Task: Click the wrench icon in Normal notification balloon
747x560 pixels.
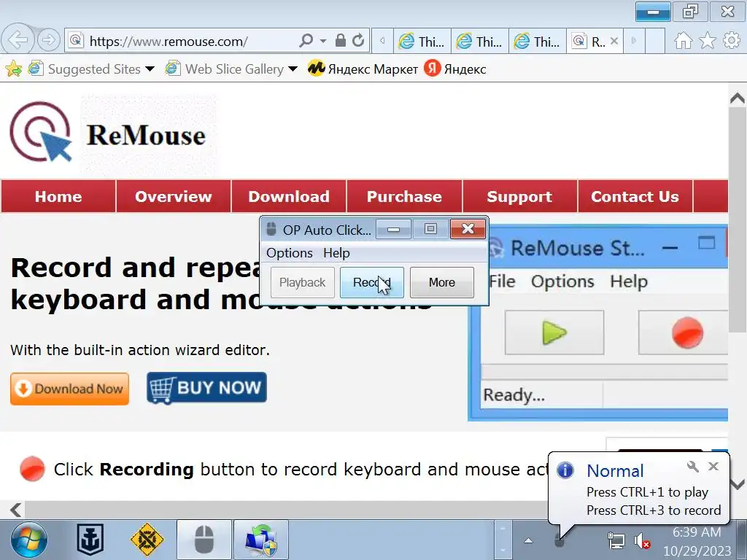Action: (x=693, y=467)
